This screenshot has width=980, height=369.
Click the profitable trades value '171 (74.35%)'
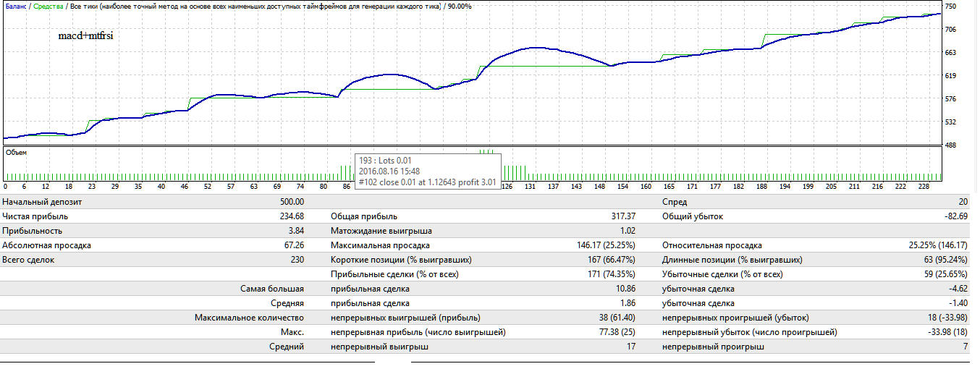[x=612, y=274]
